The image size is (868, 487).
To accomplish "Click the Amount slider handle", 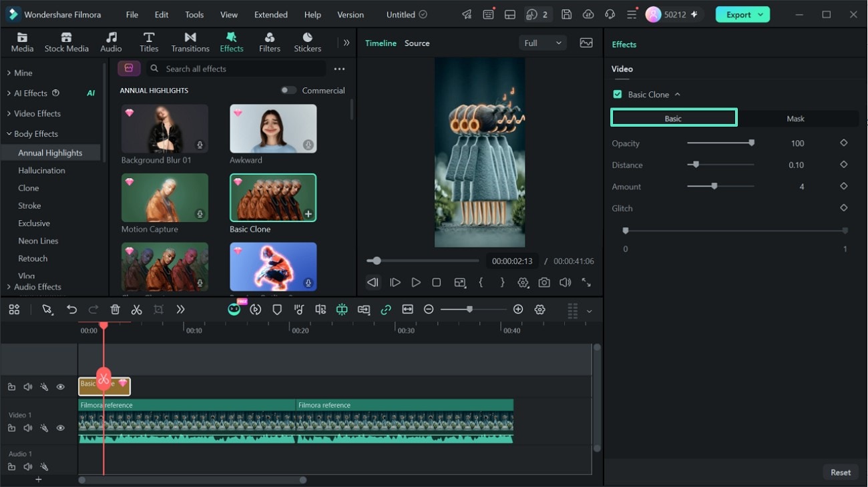I will (714, 186).
